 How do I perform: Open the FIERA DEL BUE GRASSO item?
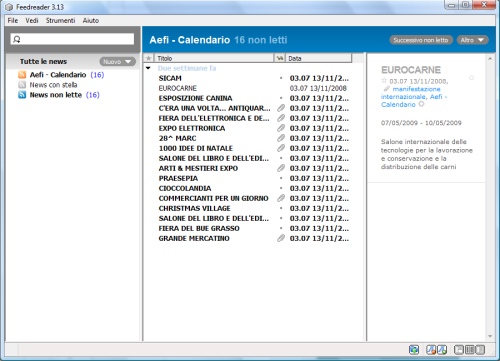pyautogui.click(x=199, y=228)
